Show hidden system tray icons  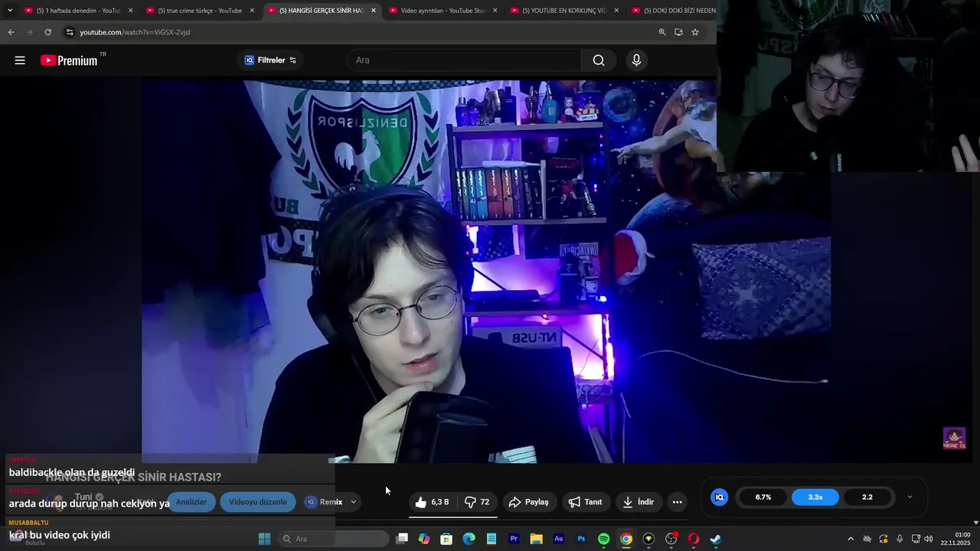click(x=850, y=539)
